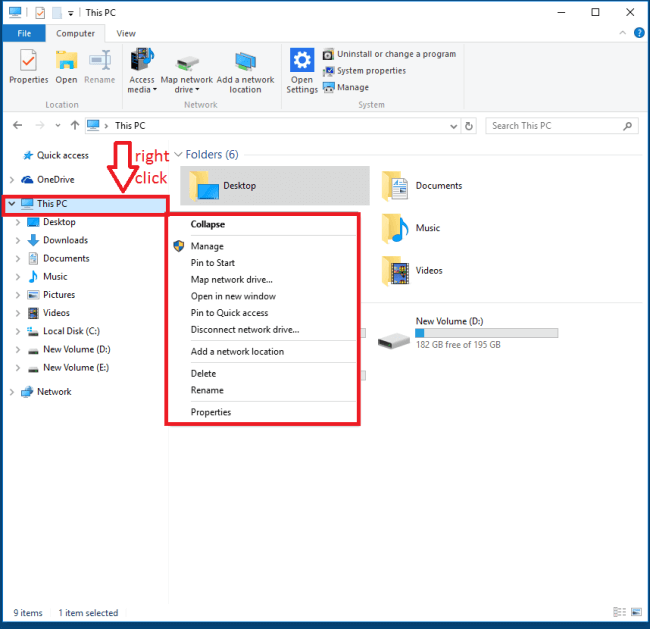Open the Help question mark icon
This screenshot has width=650, height=629.
(x=639, y=33)
